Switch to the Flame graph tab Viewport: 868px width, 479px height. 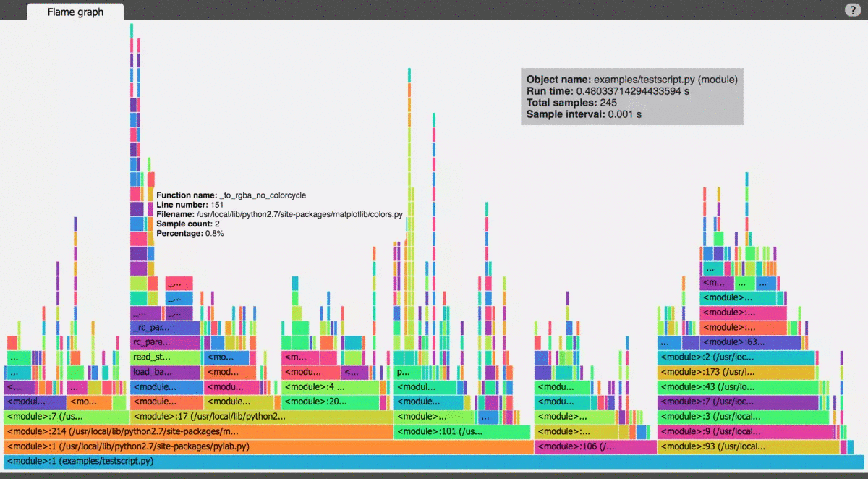point(75,12)
